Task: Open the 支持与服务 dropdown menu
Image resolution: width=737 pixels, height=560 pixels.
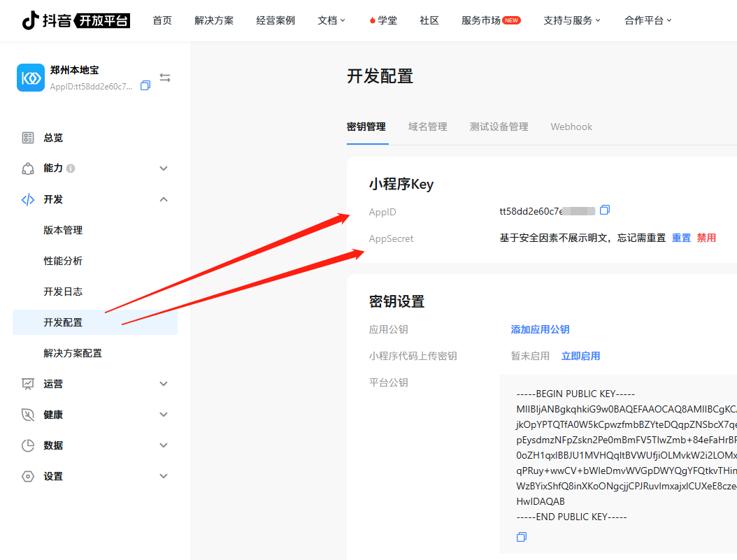Action: 572,20
